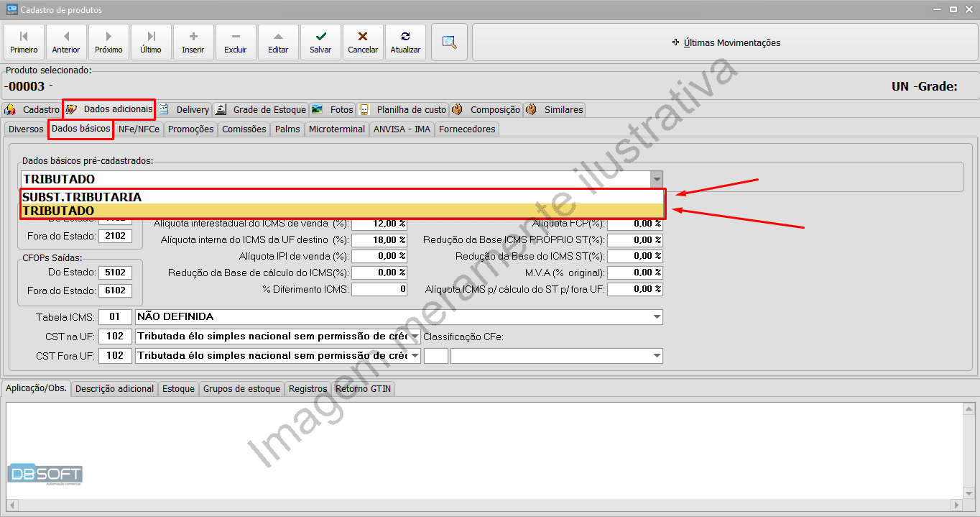Go to the first record with Primeiro
Screen dimensions: 980x517
pyautogui.click(x=24, y=42)
